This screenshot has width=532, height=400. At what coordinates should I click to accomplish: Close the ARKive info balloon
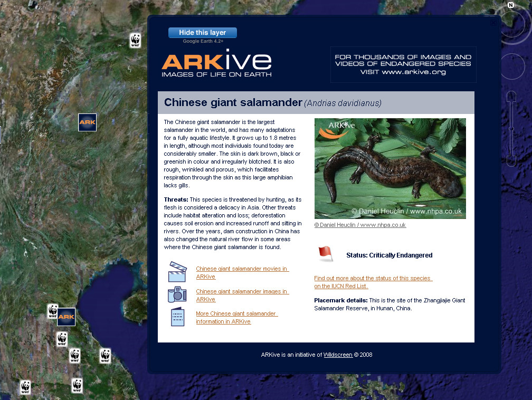coord(493,23)
